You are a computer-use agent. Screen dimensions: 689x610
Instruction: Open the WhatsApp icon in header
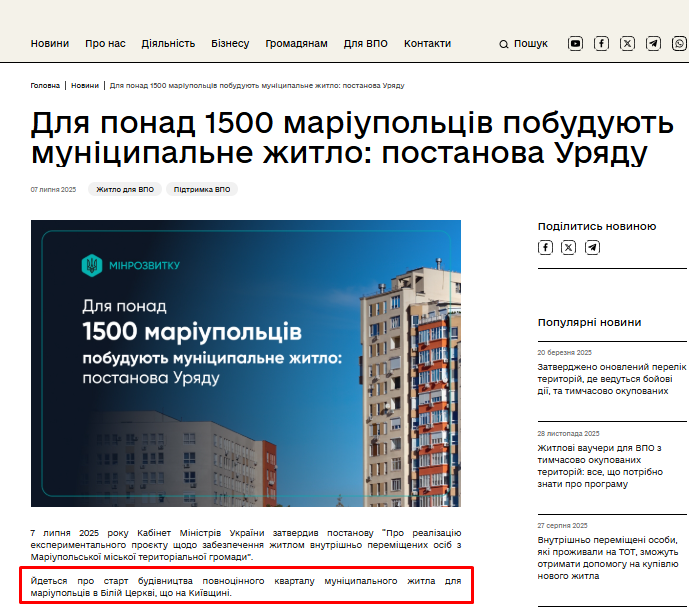tap(679, 44)
